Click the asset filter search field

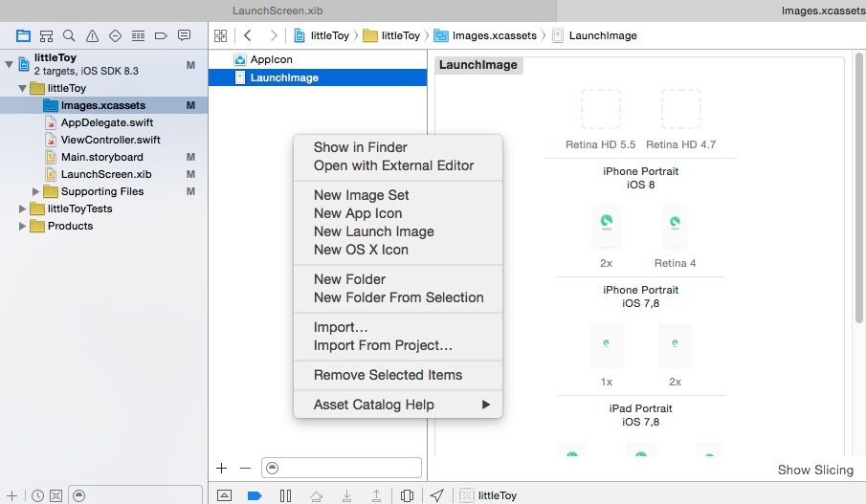[342, 468]
